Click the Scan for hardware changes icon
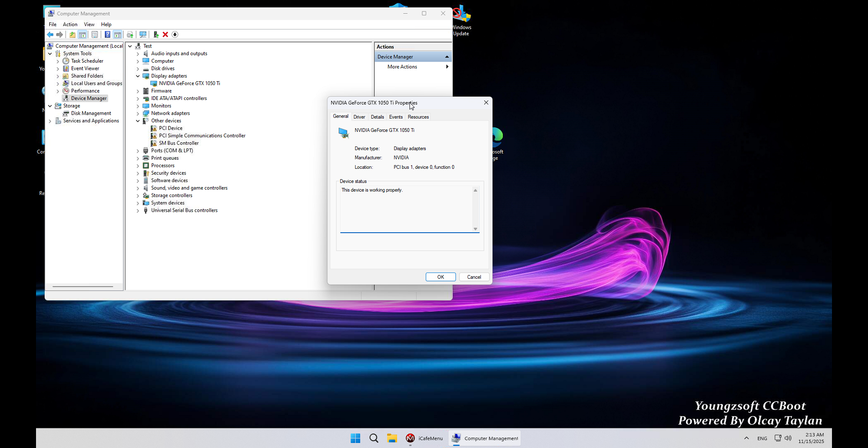Viewport: 868px width, 448px height. tap(143, 35)
